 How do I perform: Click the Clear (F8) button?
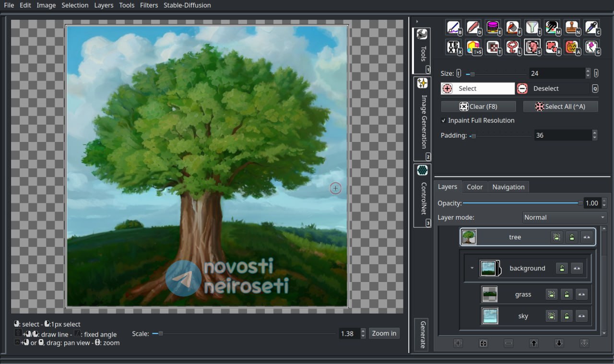point(478,106)
